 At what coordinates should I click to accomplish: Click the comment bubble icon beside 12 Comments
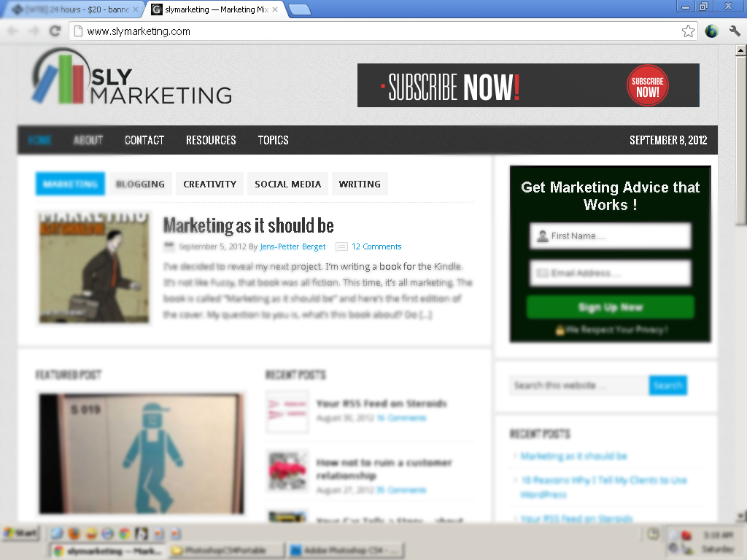pos(341,246)
